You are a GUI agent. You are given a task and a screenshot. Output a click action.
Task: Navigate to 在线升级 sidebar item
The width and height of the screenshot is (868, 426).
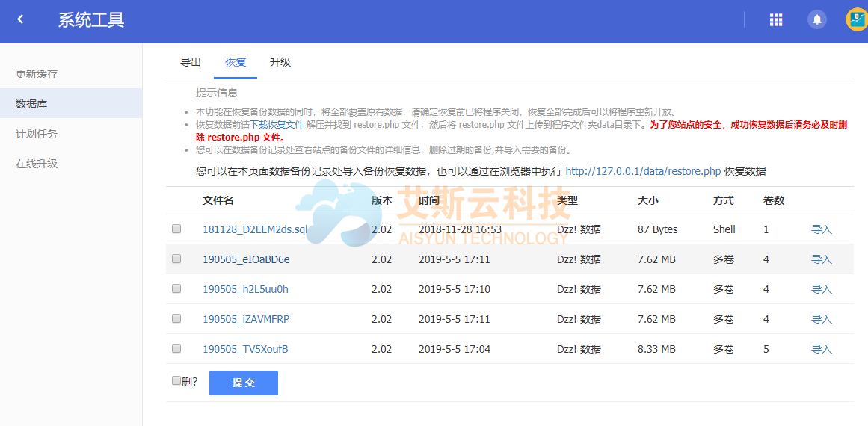point(37,164)
